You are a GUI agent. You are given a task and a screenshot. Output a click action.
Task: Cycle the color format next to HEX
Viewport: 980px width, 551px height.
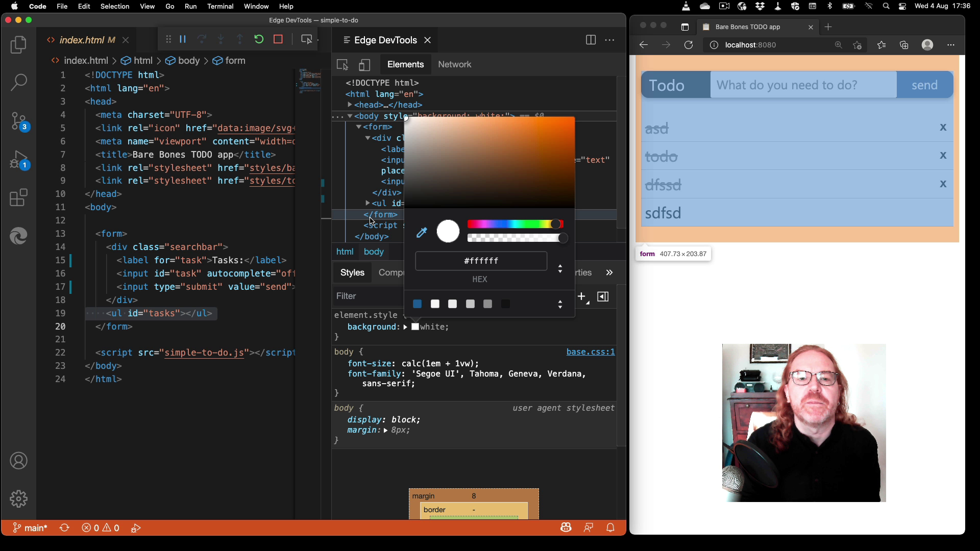pyautogui.click(x=560, y=269)
